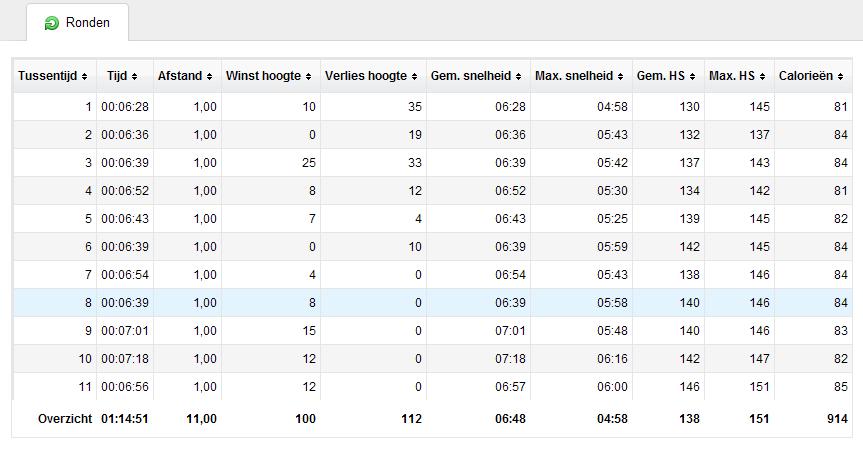
Task: Click lap 3 Winst hoogte value 25
Action: pyautogui.click(x=309, y=163)
